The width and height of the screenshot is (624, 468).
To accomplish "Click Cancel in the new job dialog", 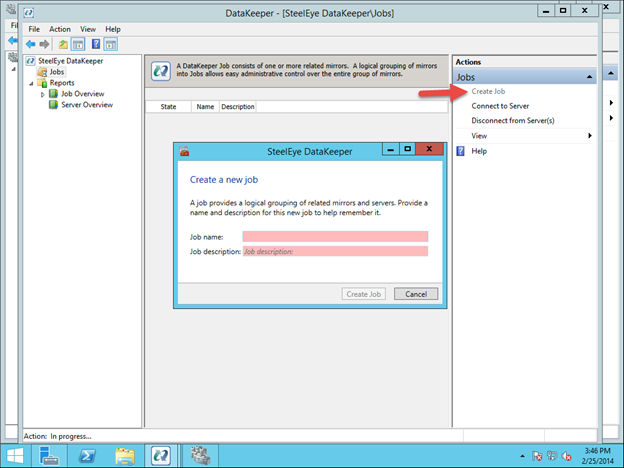I will point(416,294).
